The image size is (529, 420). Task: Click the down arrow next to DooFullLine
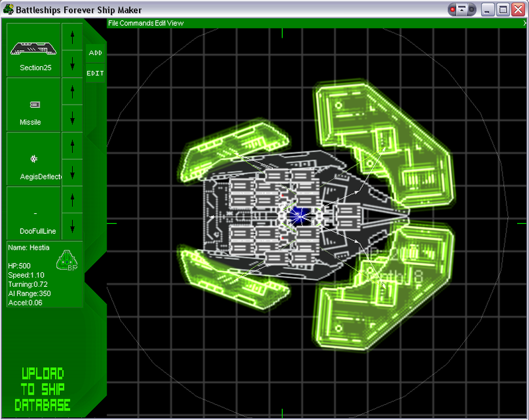pyautogui.click(x=72, y=227)
